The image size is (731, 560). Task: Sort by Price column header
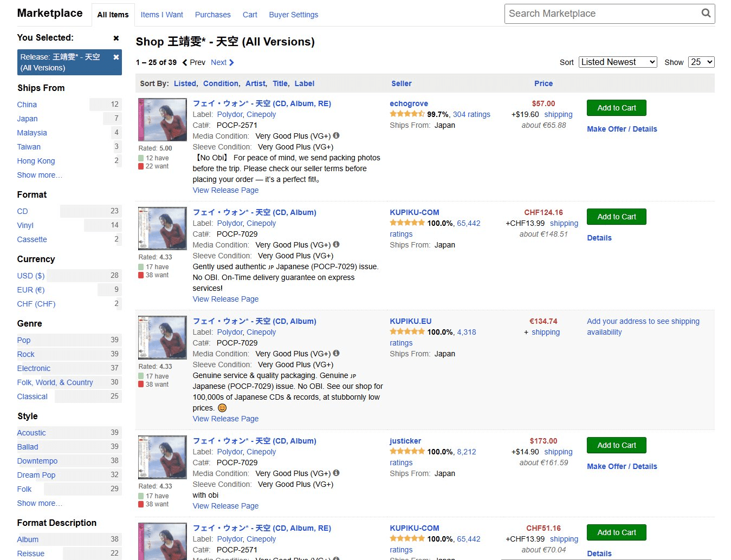544,83
